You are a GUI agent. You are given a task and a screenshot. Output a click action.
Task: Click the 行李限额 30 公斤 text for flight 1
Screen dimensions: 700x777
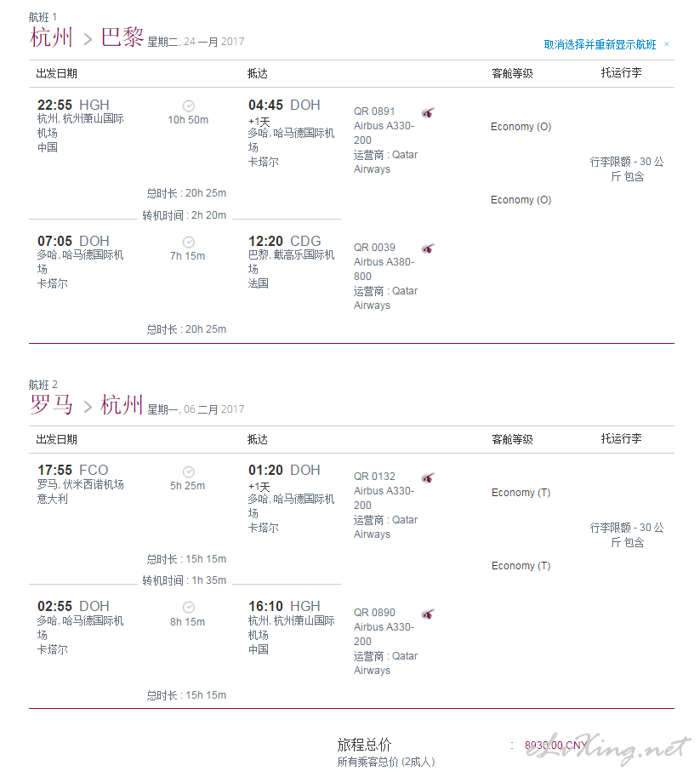(x=627, y=169)
